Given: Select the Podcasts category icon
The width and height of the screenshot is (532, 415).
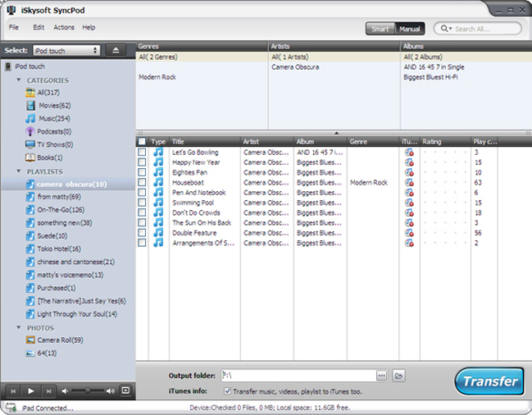Looking at the screenshot, I should point(30,131).
